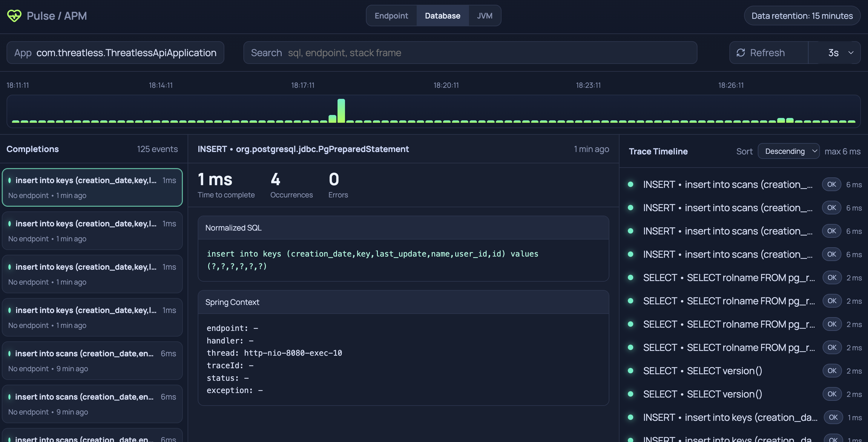
Task: Open the App selector com.threatless.ThreatlessApiApplication
Action: point(115,53)
